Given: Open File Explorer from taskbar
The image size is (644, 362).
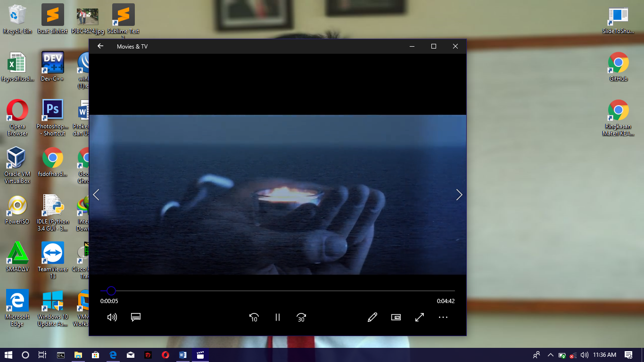Looking at the screenshot, I should pyautogui.click(x=78, y=355).
